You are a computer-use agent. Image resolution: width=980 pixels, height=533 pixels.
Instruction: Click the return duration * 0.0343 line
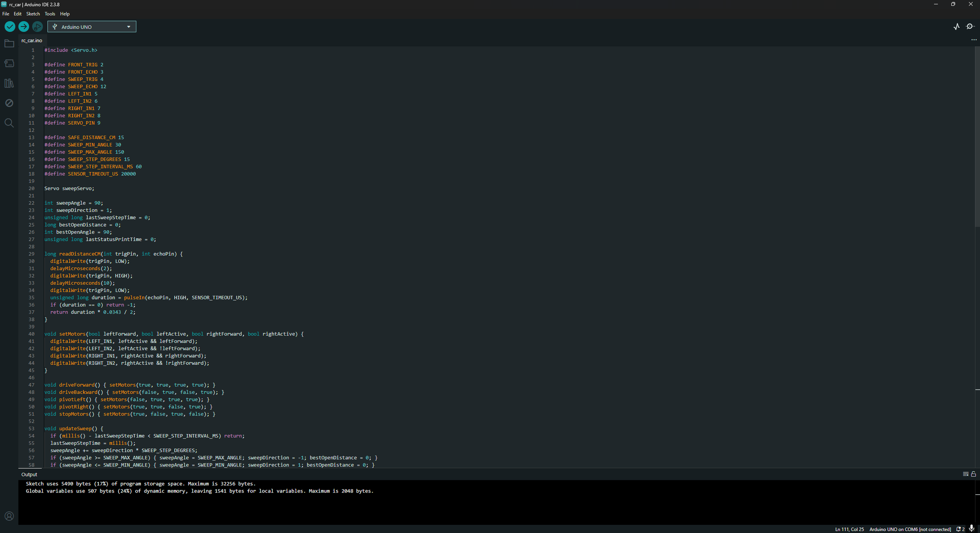click(x=93, y=312)
